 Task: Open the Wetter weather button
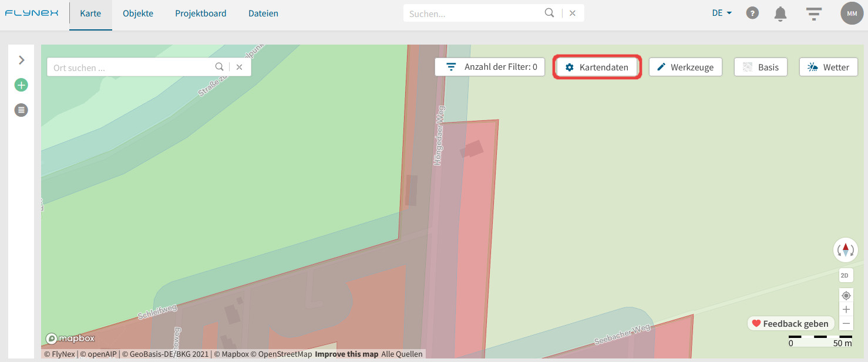829,67
